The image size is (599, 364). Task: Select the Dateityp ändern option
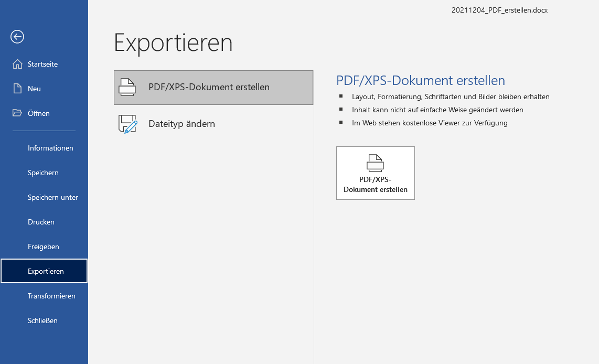pos(213,124)
